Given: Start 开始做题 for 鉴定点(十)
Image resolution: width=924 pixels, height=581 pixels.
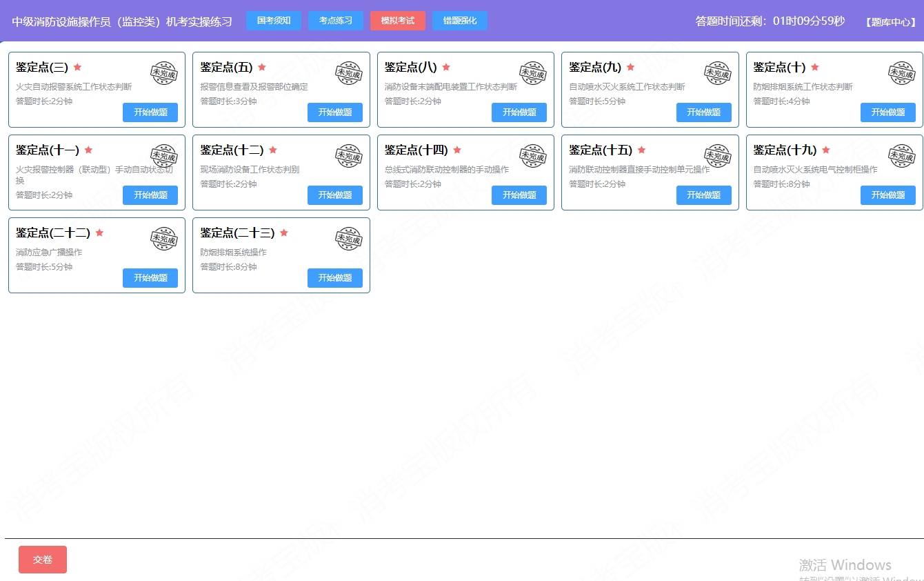Looking at the screenshot, I should 888,112.
